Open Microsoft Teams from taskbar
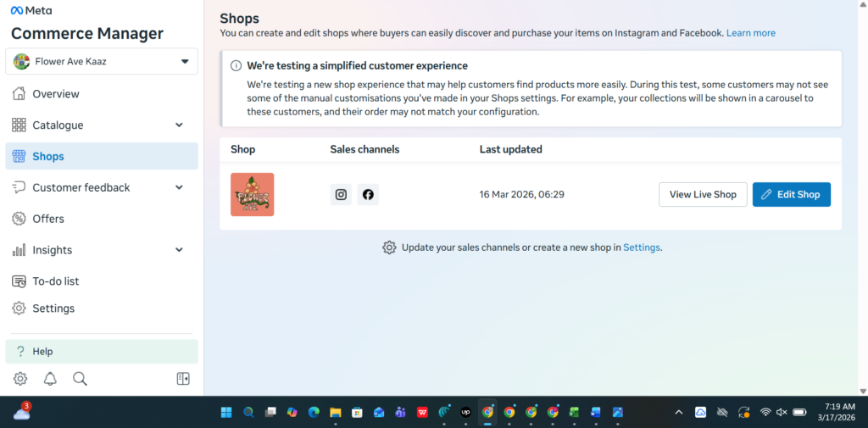Image resolution: width=868 pixels, height=428 pixels. (400, 412)
